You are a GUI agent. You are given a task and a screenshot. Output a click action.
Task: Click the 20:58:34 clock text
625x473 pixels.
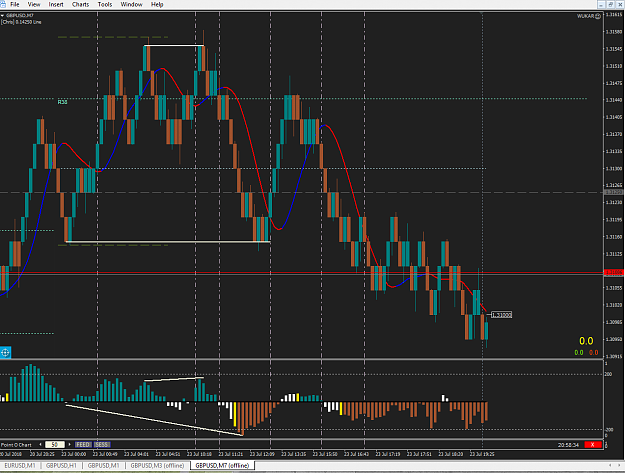point(568,445)
